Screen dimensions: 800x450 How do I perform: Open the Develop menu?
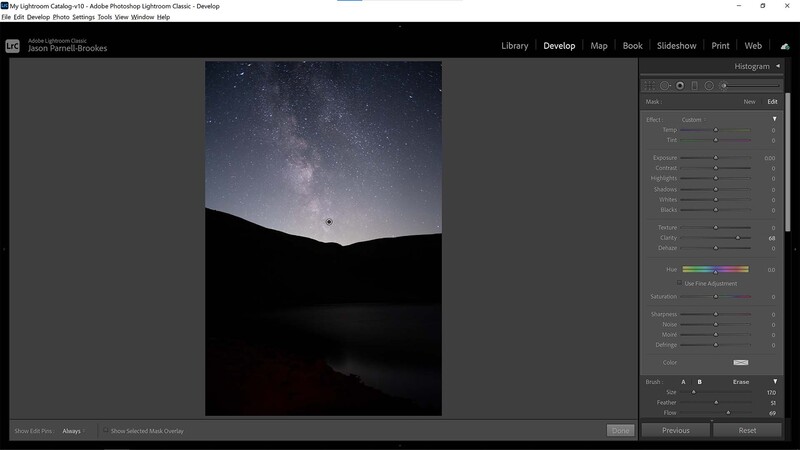tap(38, 17)
